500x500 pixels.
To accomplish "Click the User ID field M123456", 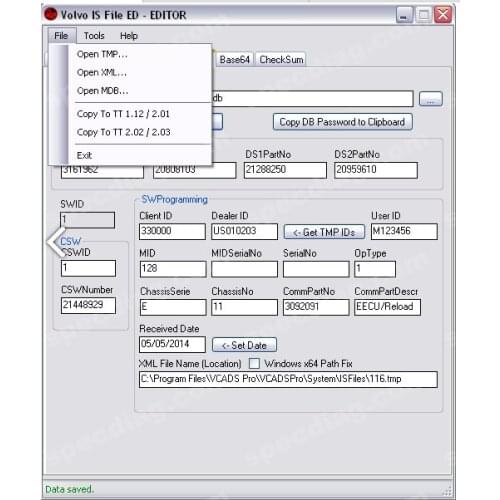I will pos(404,231).
